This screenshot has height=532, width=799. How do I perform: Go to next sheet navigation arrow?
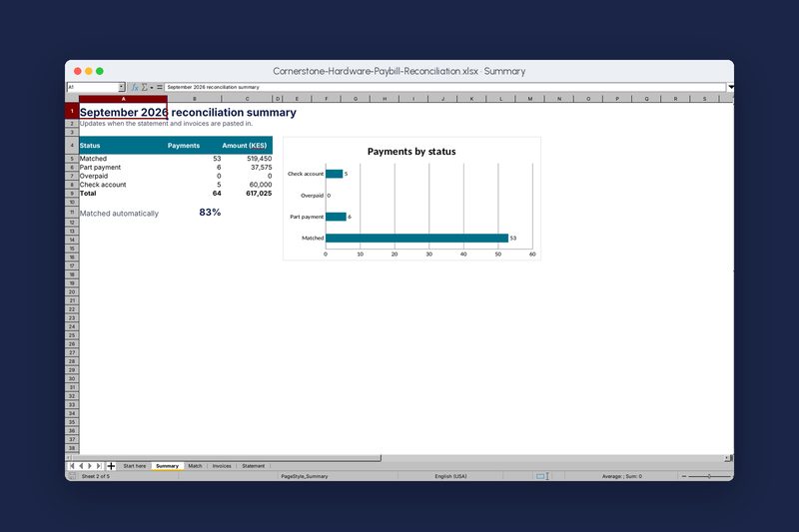(x=90, y=466)
